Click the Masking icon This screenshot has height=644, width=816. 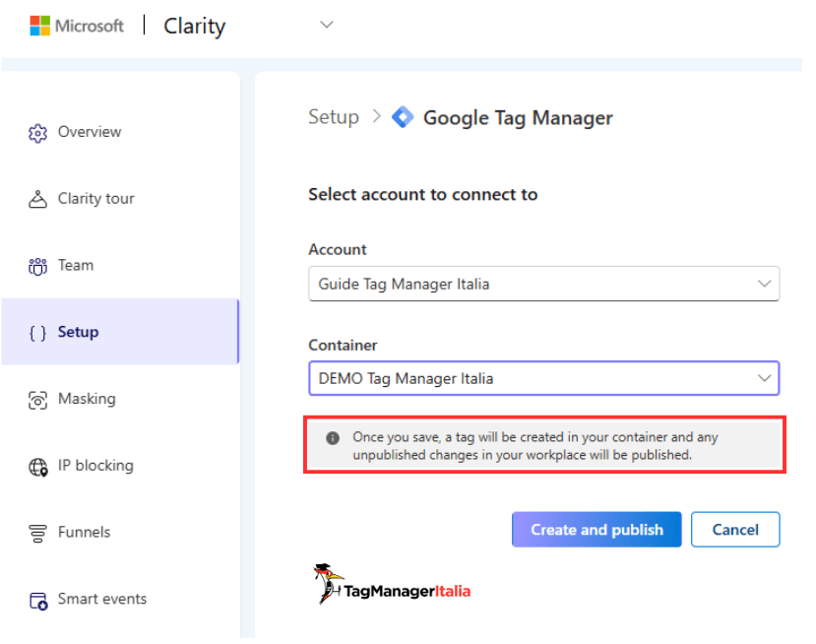[x=37, y=400]
